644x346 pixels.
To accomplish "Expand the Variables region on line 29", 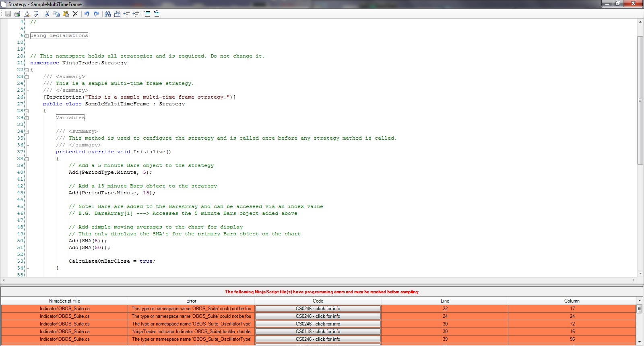I will tap(27, 118).
